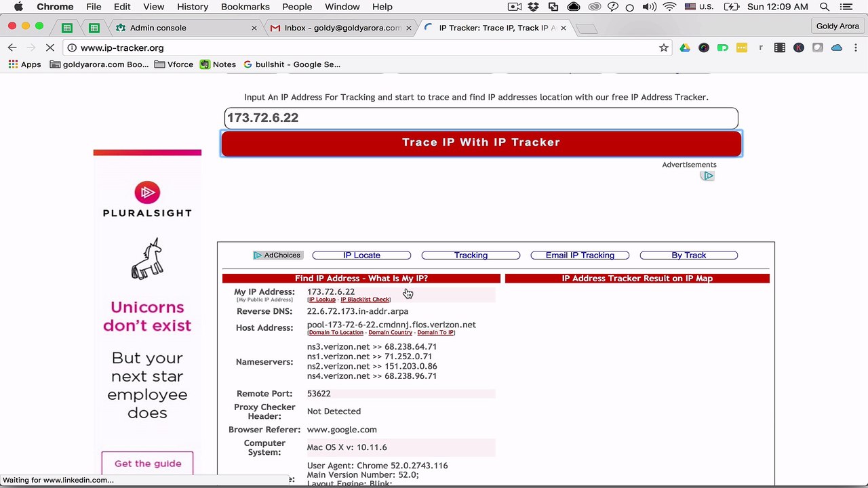Click the AdChoices label
The width and height of the screenshot is (868, 488).
[x=277, y=256]
